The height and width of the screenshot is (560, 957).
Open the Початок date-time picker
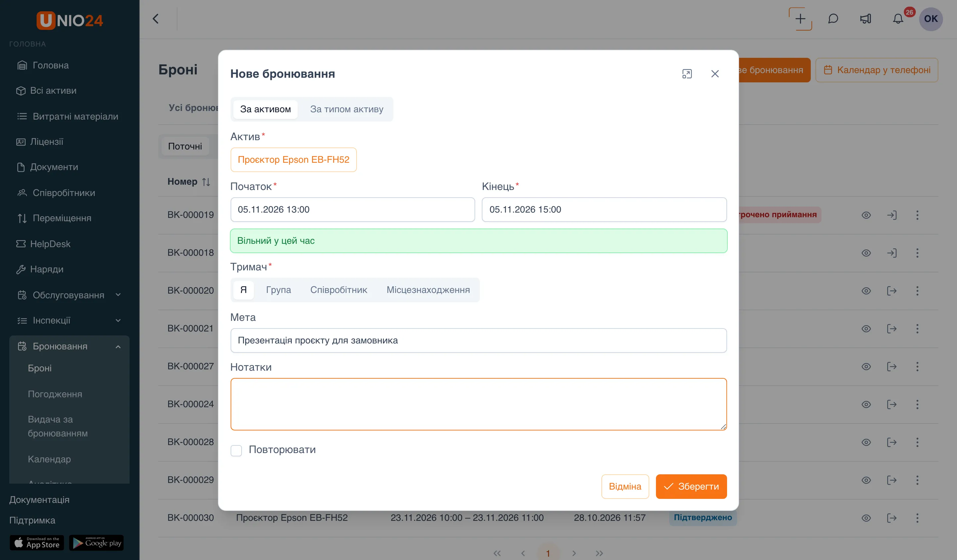[x=353, y=210]
